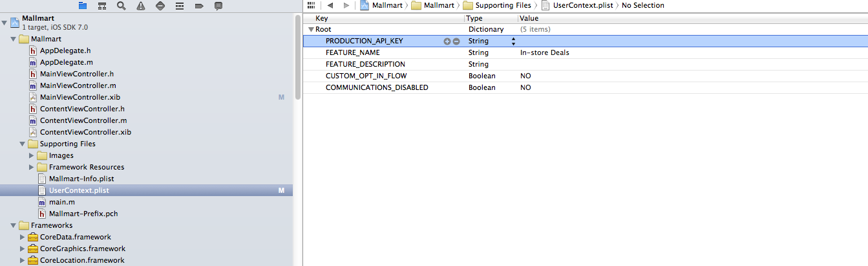Screen dimensions: 868x266
Task: Open Mallmart-Info.plist
Action: coord(81,179)
